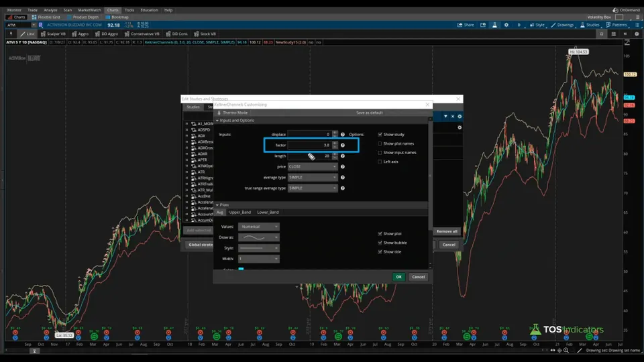Open the gear icon below Patterns
This screenshot has width=644, height=362.
637,34
